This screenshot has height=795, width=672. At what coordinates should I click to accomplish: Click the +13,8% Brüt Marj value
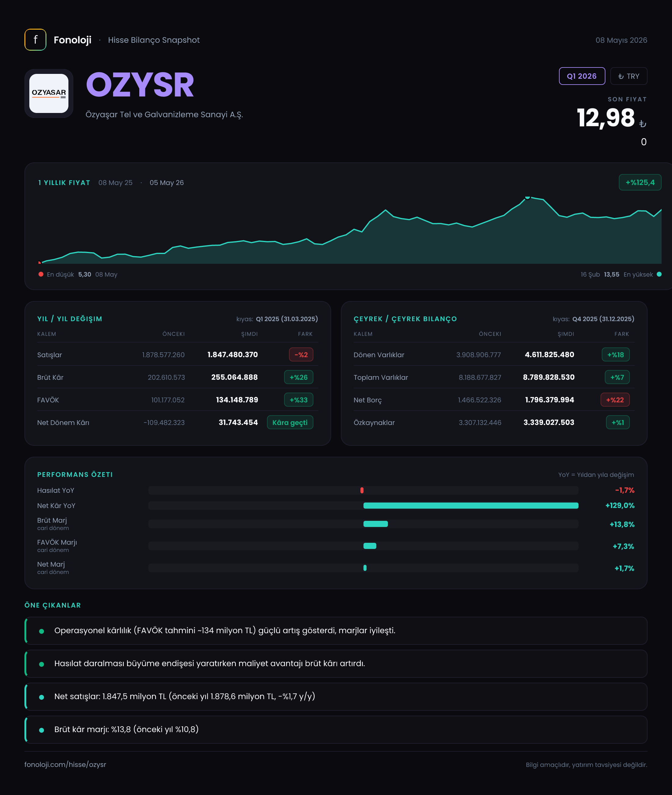622,524
